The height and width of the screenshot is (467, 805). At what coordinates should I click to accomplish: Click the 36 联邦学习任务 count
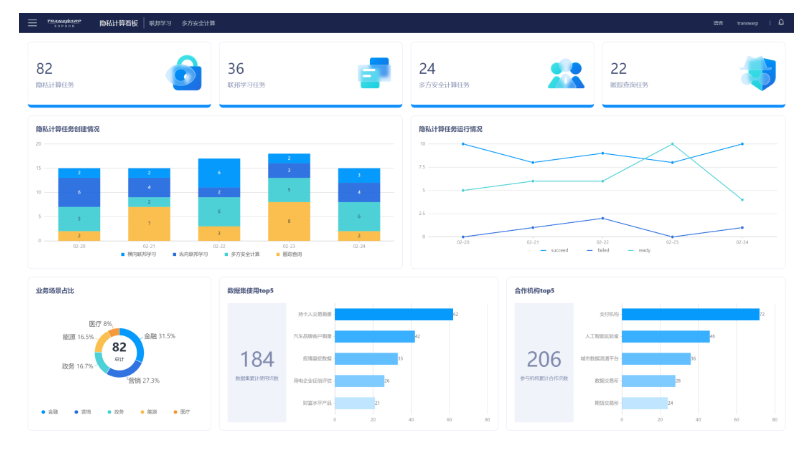click(x=236, y=68)
